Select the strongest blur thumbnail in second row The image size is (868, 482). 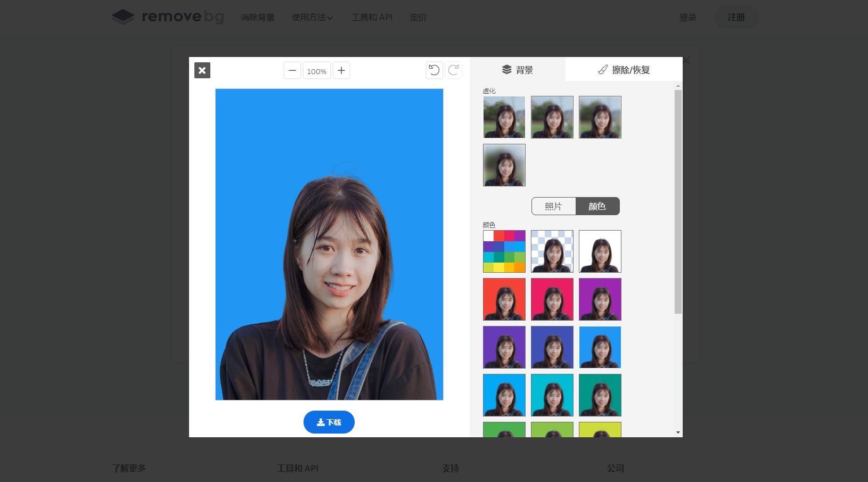[x=504, y=165]
